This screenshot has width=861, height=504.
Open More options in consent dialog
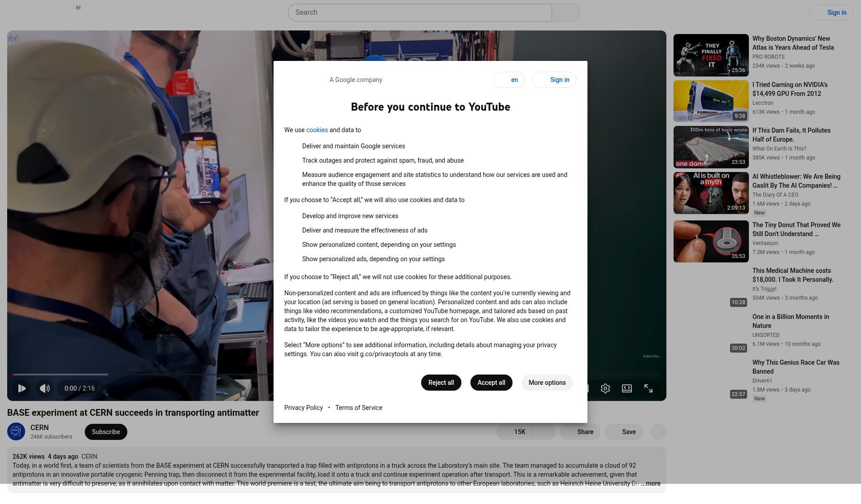click(x=547, y=383)
